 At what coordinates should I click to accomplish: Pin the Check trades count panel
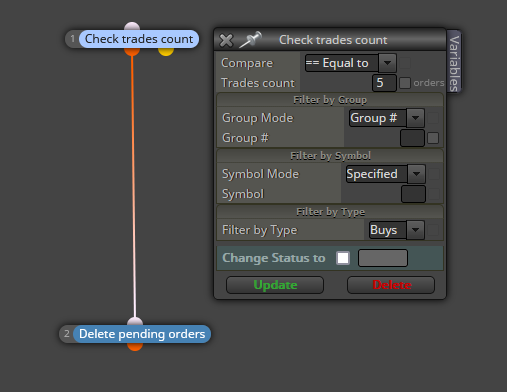251,39
